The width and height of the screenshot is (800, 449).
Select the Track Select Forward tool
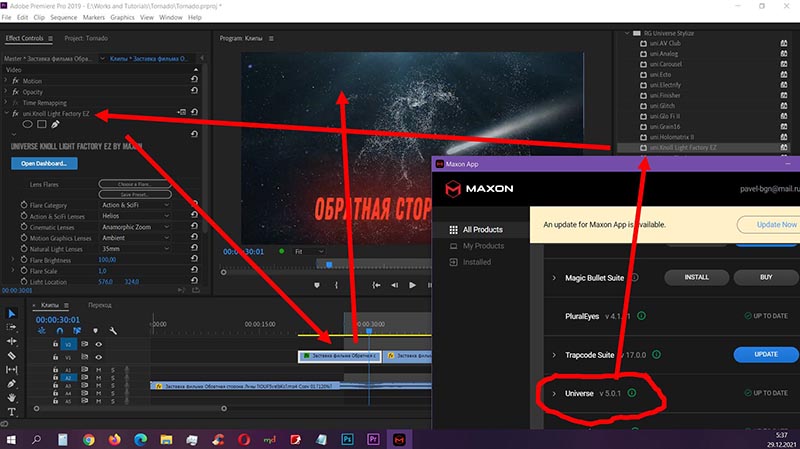click(12, 327)
